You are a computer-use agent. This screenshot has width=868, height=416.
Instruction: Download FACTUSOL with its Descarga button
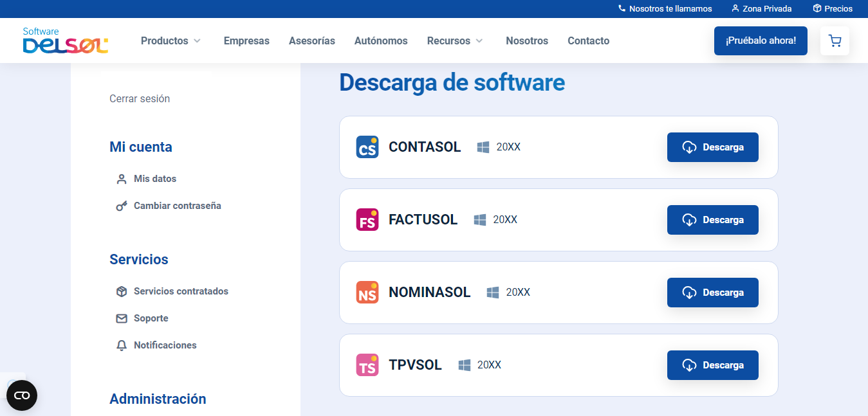tap(712, 219)
